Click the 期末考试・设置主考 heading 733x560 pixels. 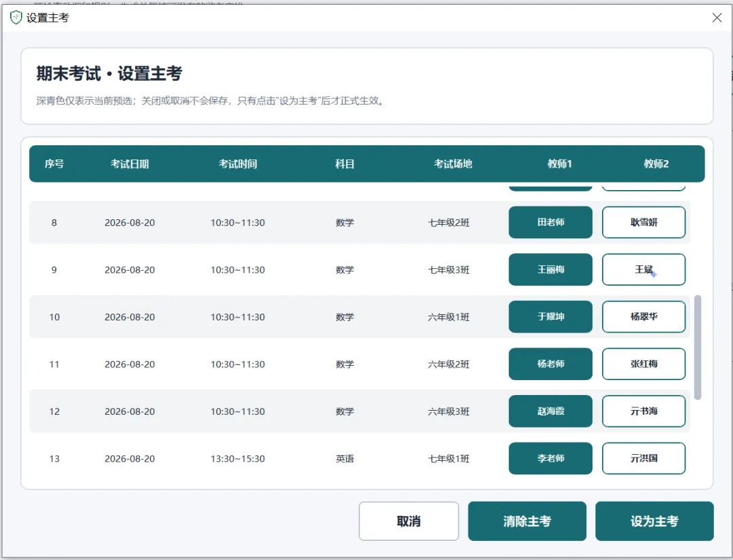109,73
